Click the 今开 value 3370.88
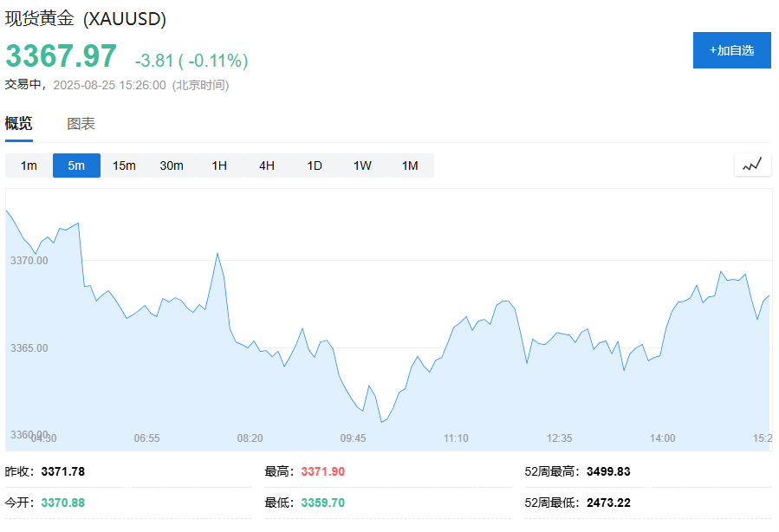 [x=63, y=503]
